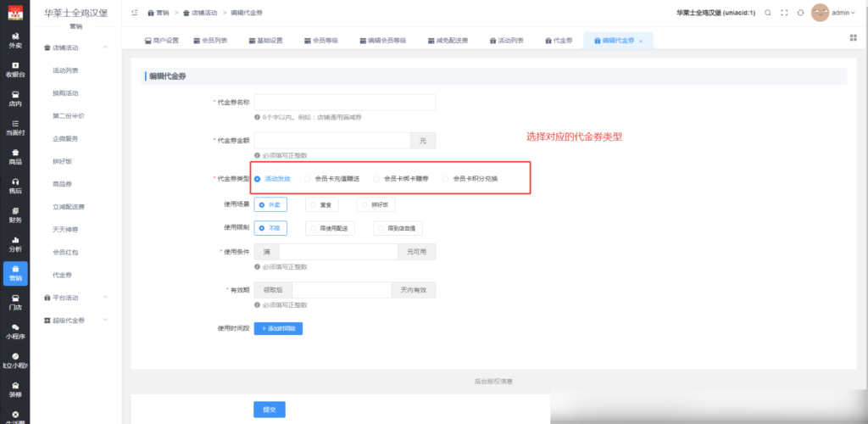Open 第二份半价 in the side menu
868x424 pixels.
point(69,115)
